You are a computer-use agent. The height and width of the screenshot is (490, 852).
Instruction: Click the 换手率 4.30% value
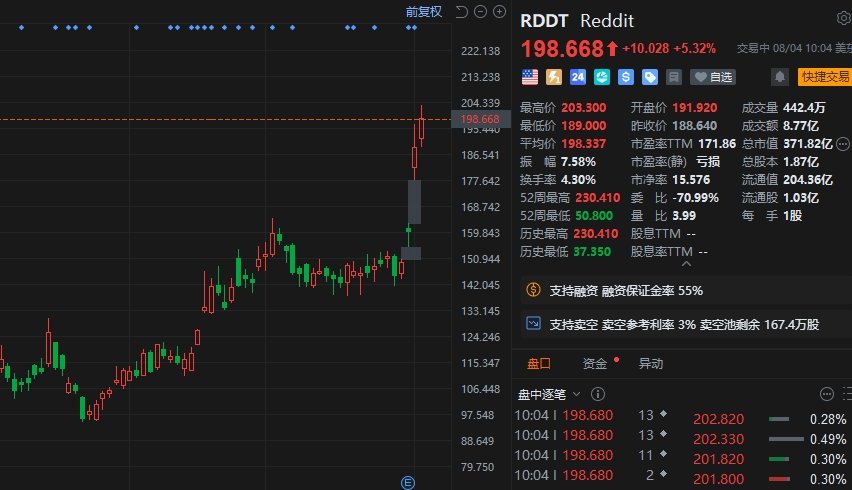(579, 179)
